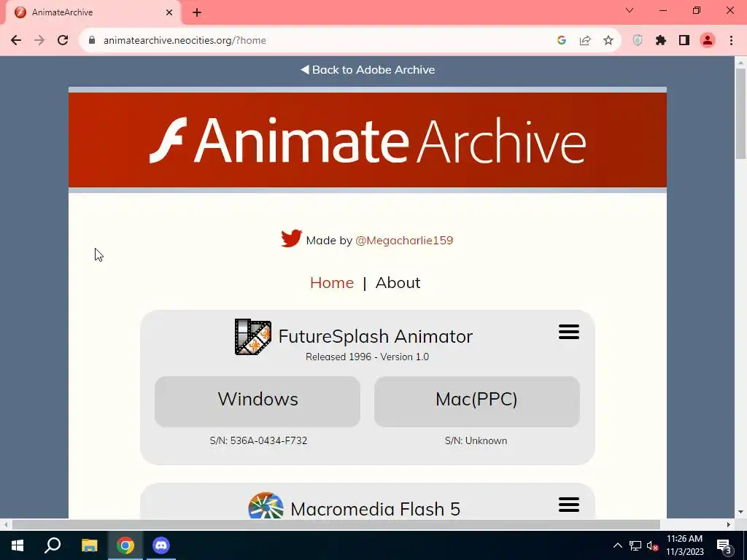The height and width of the screenshot is (560, 747).
Task: Open the Extensions puzzle icon
Action: [661, 41]
